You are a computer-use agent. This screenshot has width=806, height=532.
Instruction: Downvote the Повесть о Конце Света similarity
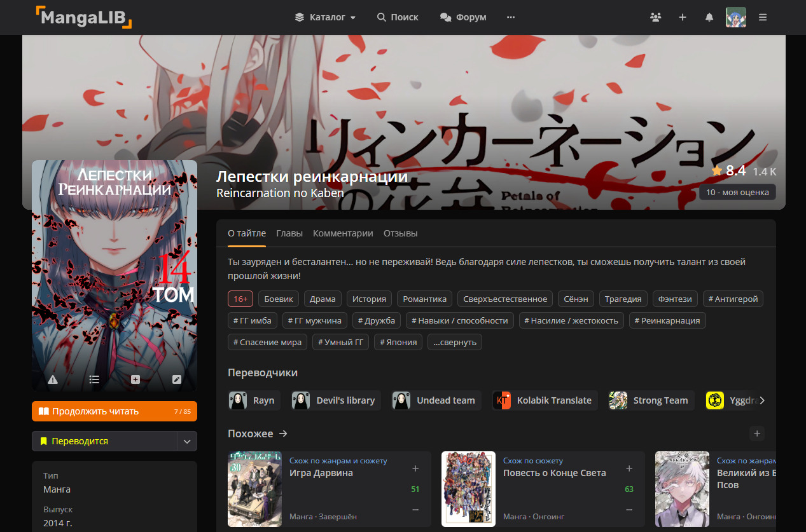pos(629,510)
